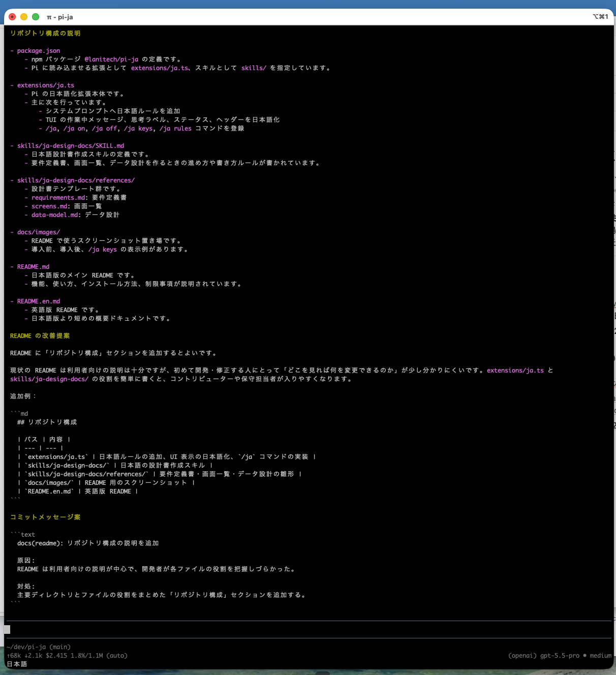Viewport: 616px width, 675px height.
Task: Click the '/ja keys' command in the command list line
Action: tap(138, 129)
